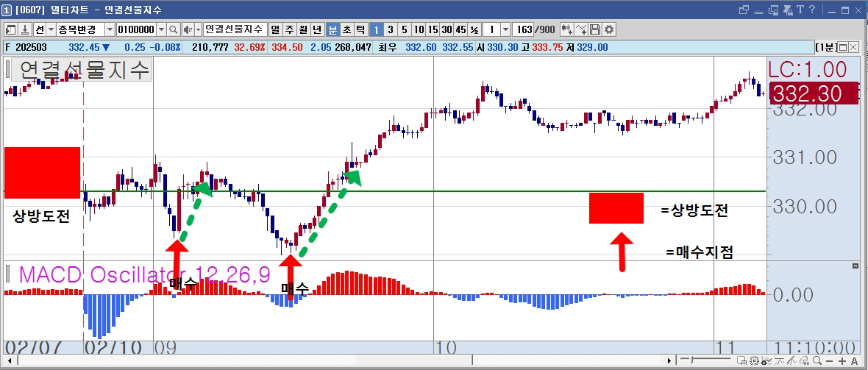This screenshot has height=370, width=868.
Task: Select 월 monthly period
Action: (303, 29)
